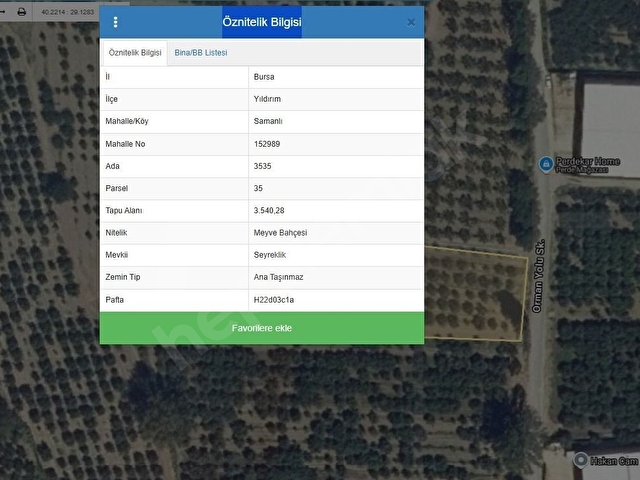Select the Meyve Bahçesi value
Image resolution: width=640 pixels, height=480 pixels.
click(280, 233)
